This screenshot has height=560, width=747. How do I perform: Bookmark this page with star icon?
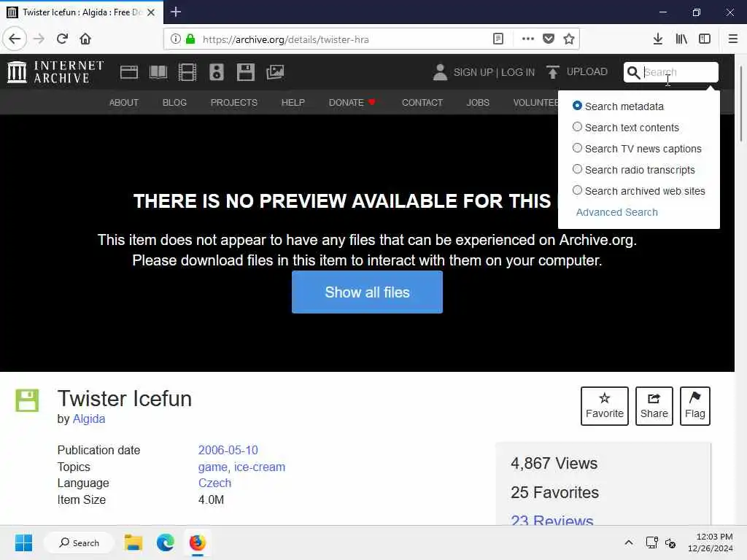point(569,39)
